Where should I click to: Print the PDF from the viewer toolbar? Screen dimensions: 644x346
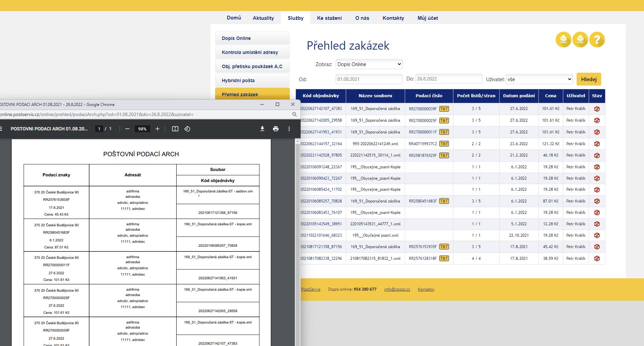click(x=276, y=129)
